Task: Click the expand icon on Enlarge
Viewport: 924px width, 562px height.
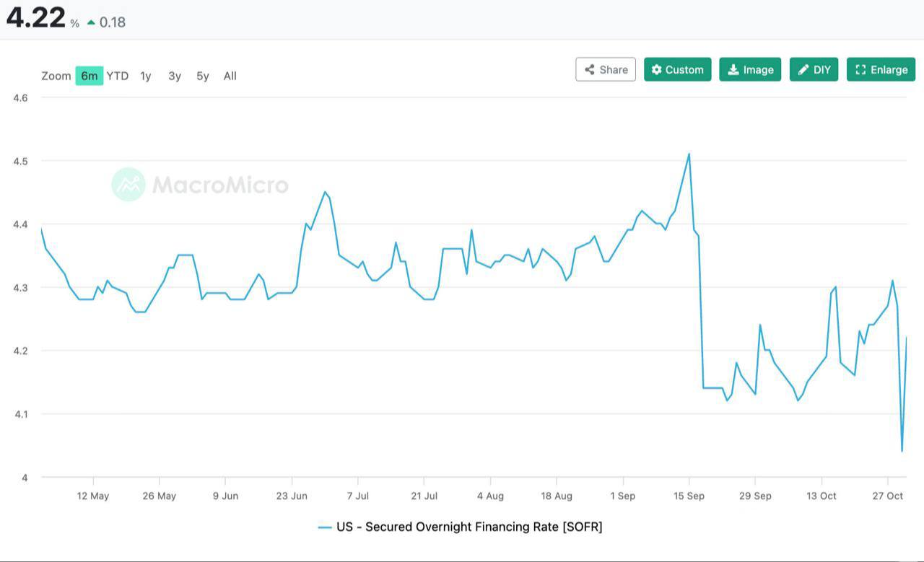Action: (860, 69)
